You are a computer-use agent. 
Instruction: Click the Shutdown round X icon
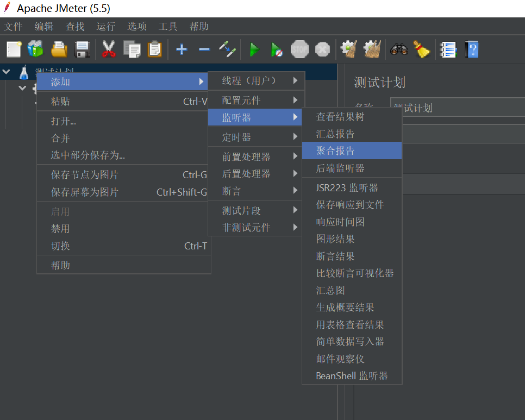322,49
